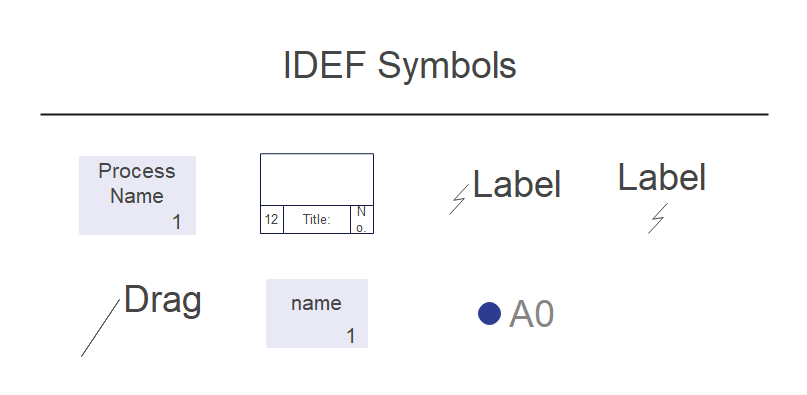
Task: Click the horizontal divider line under heading
Action: (x=405, y=114)
